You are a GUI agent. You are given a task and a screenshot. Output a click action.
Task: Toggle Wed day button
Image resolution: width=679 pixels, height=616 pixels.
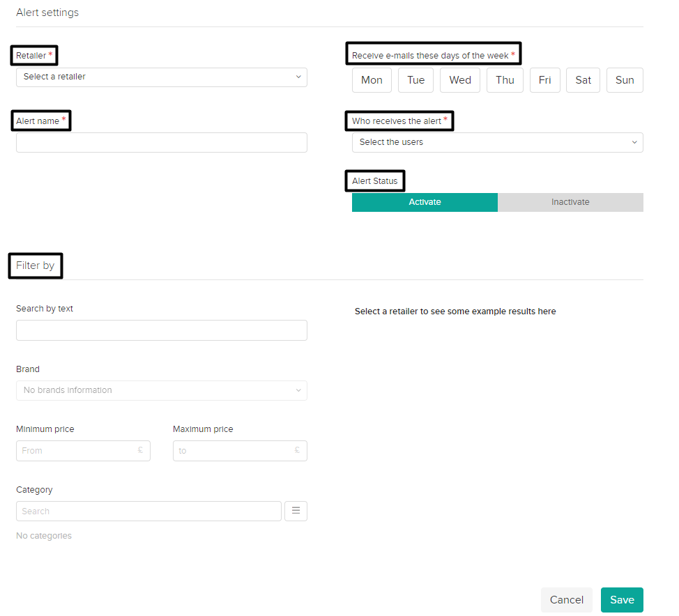click(x=459, y=80)
